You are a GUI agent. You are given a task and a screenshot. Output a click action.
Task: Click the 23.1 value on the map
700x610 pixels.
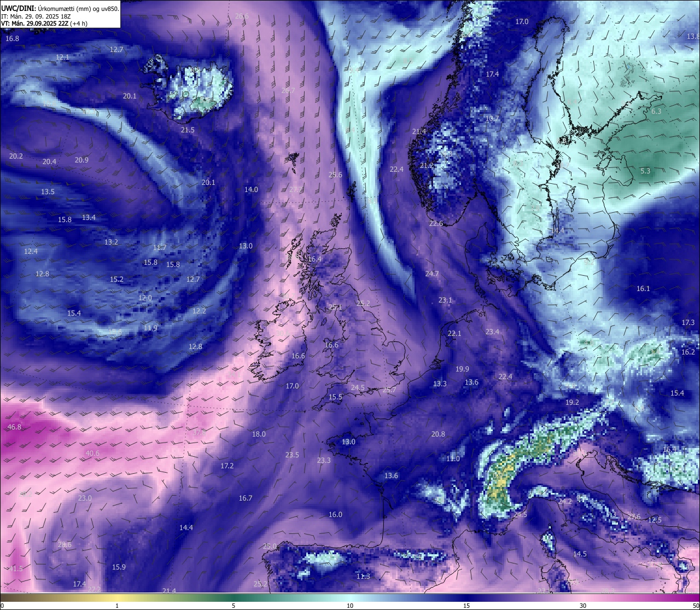[x=445, y=300]
